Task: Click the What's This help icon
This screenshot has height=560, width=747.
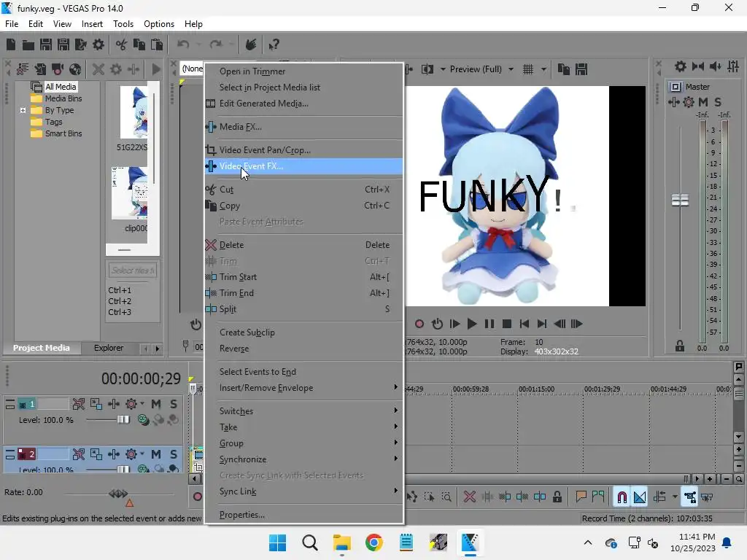Action: (274, 44)
